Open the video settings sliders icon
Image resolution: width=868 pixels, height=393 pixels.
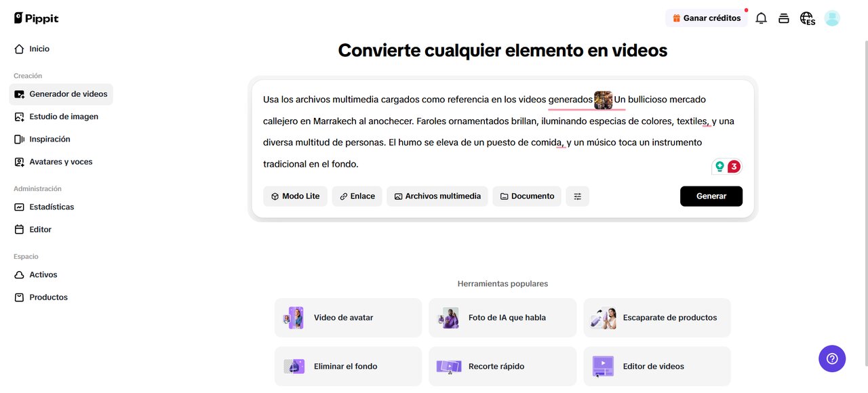pos(578,196)
